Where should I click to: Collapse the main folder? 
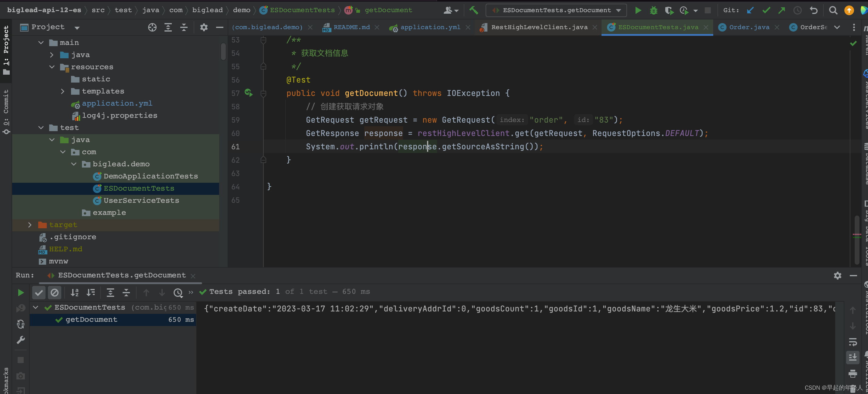click(41, 42)
